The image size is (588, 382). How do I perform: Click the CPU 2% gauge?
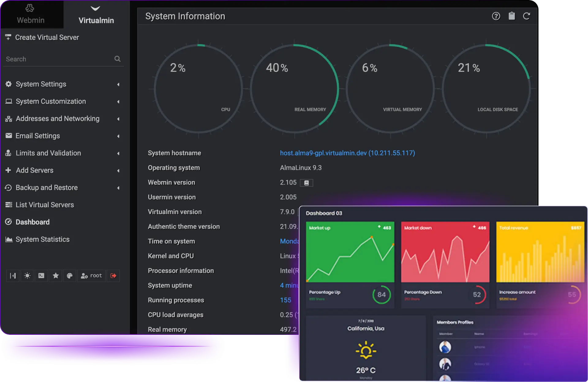[x=198, y=89]
